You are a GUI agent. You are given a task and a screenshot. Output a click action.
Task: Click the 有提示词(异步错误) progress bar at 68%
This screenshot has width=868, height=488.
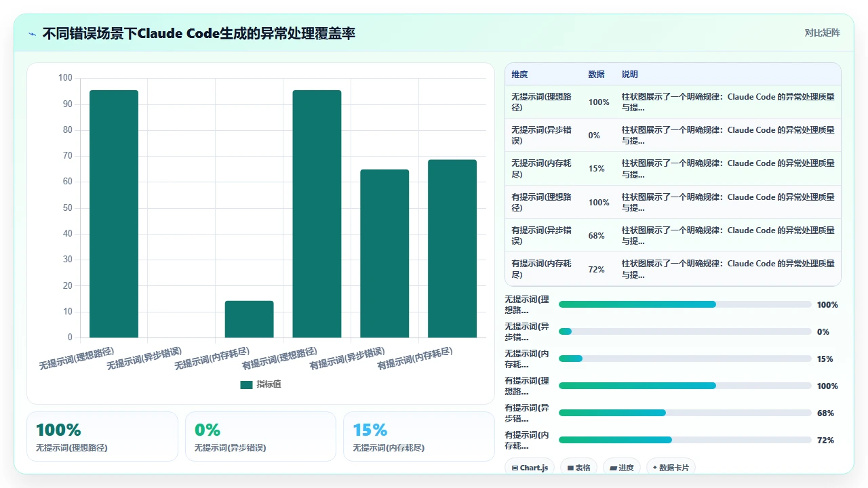pos(685,413)
